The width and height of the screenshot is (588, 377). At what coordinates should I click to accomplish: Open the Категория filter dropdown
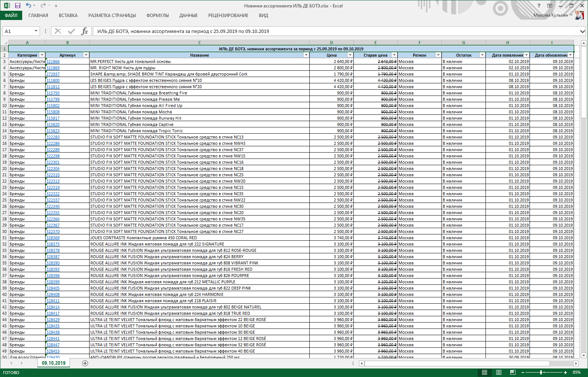click(x=42, y=55)
